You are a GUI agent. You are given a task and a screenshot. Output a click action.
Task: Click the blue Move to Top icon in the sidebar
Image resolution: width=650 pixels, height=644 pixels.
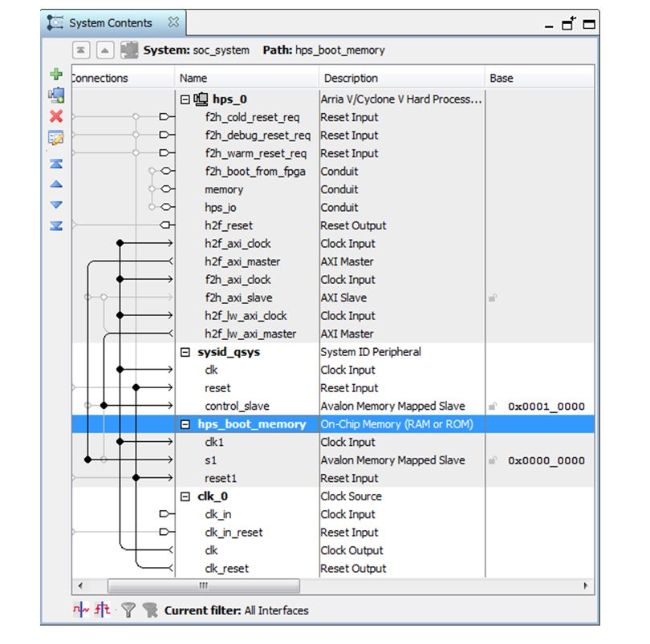click(x=56, y=164)
